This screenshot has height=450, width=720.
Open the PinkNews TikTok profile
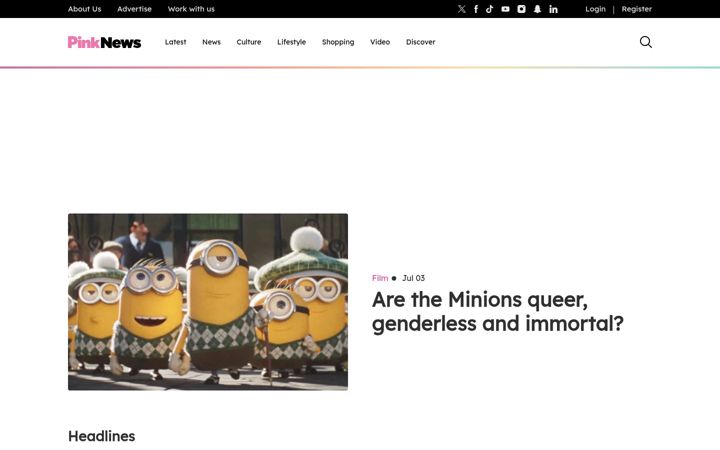tap(489, 9)
